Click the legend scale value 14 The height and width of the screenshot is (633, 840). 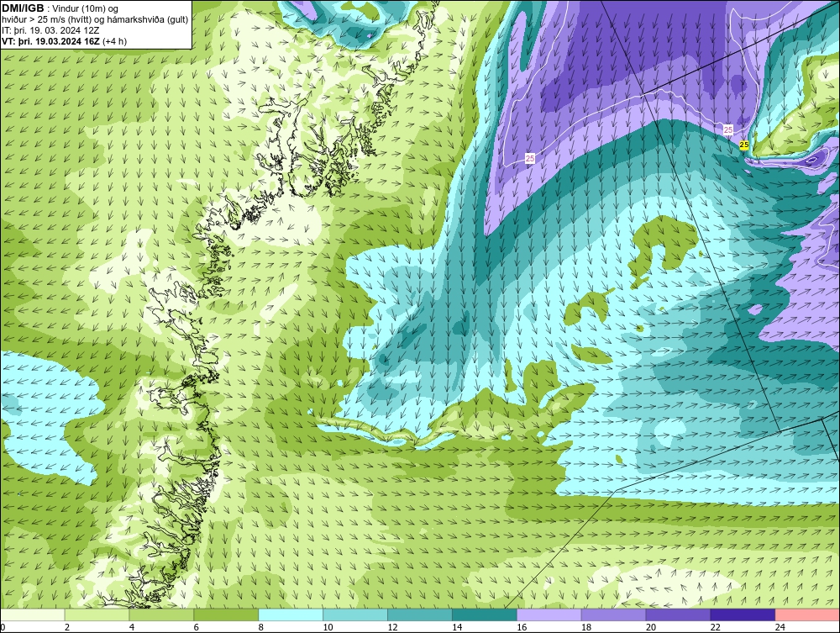(x=457, y=627)
